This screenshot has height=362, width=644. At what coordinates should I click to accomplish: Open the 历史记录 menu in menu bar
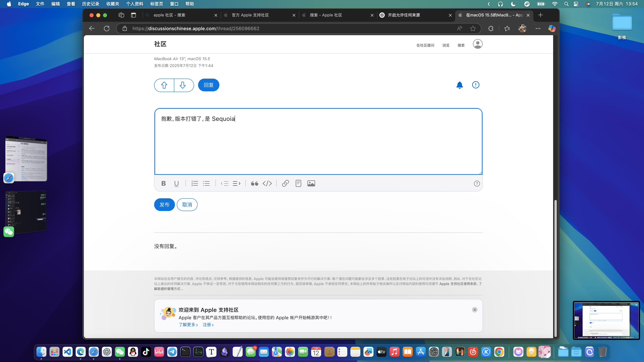pyautogui.click(x=91, y=4)
